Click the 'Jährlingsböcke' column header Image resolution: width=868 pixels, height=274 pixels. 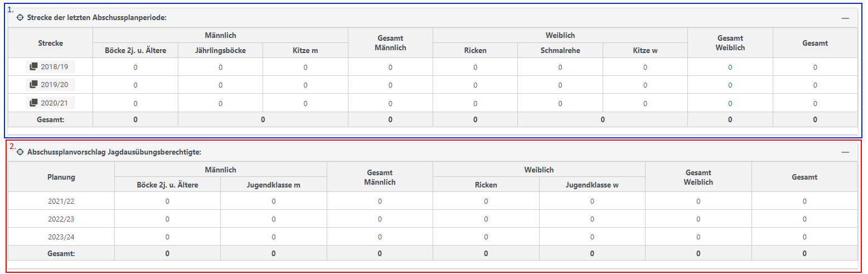pyautogui.click(x=220, y=50)
